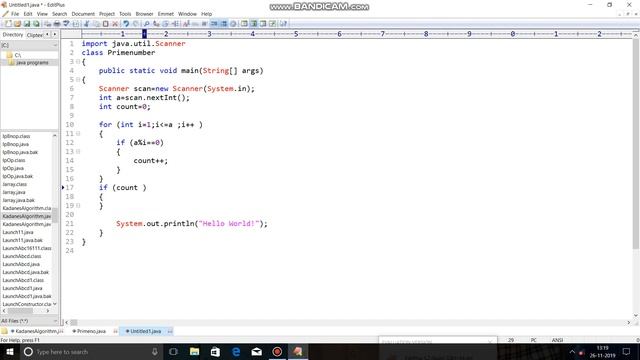The height and width of the screenshot is (360, 640).
Task: Open the Windows Start menu
Action: (10, 351)
